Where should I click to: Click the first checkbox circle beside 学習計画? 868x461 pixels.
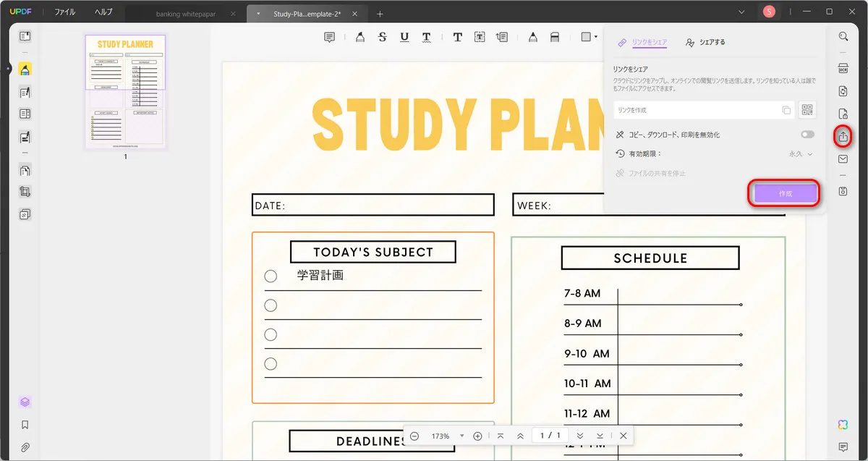(x=271, y=276)
